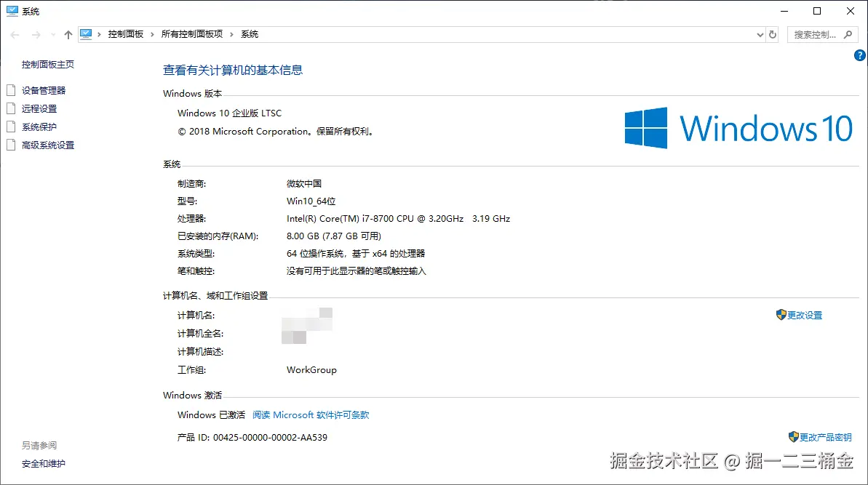Click the computer icon in address bar
Image resolution: width=868 pixels, height=485 pixels.
point(86,34)
